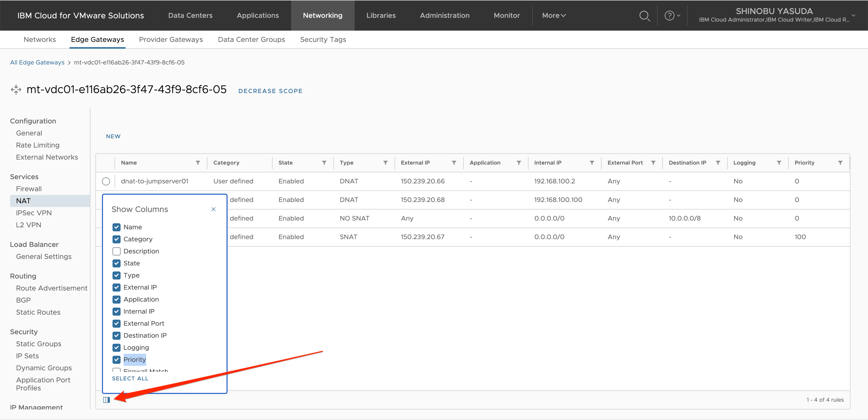868x420 pixels.
Task: Click the column chooser icon below table
Action: pos(106,400)
